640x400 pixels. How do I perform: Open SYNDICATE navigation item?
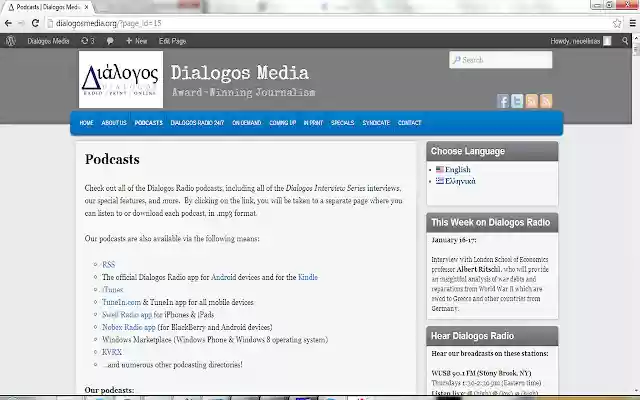point(376,123)
